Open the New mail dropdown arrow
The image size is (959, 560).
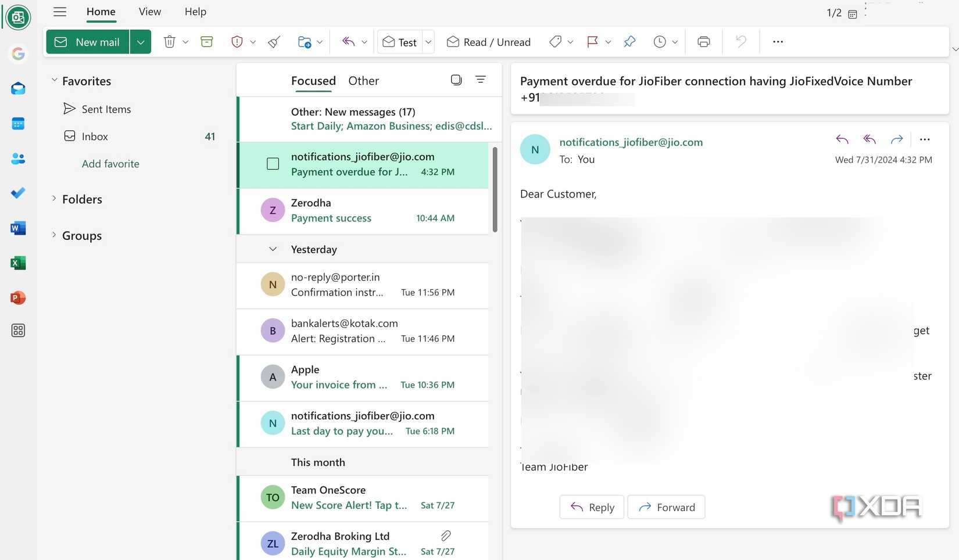(x=141, y=42)
